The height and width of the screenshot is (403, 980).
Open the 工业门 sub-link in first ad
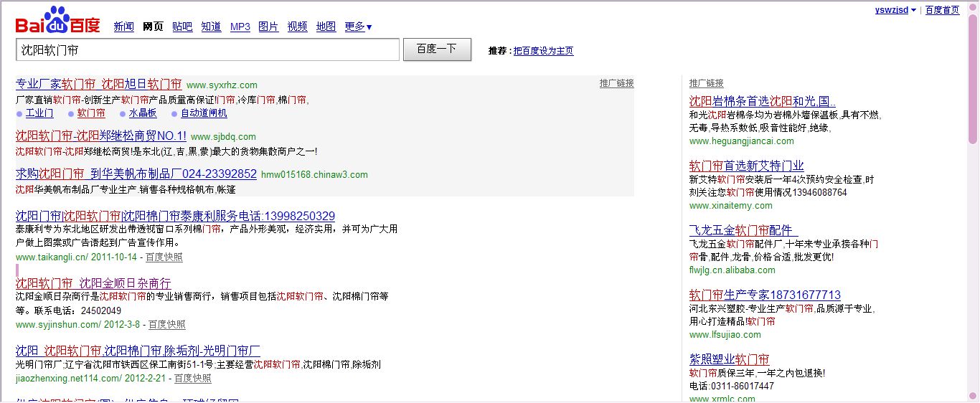39,113
